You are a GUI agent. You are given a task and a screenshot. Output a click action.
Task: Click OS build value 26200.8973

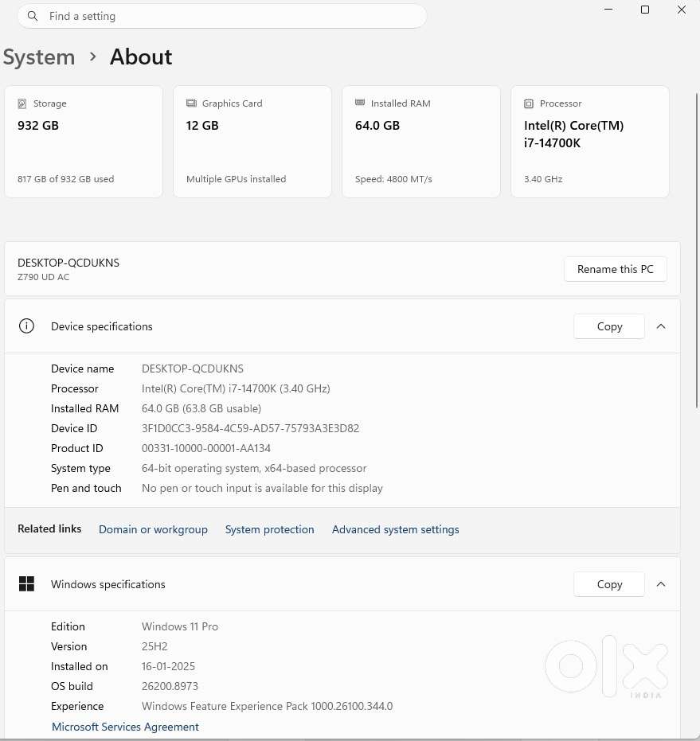tap(170, 686)
